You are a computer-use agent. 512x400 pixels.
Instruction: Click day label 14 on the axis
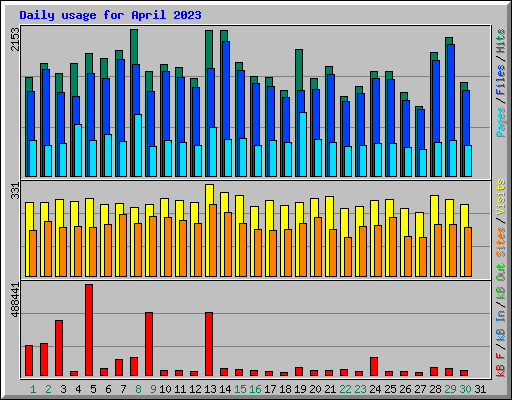tap(225, 389)
